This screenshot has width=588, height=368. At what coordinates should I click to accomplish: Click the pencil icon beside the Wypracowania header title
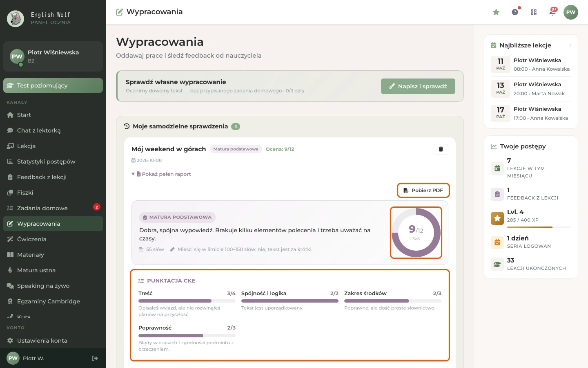click(x=120, y=12)
